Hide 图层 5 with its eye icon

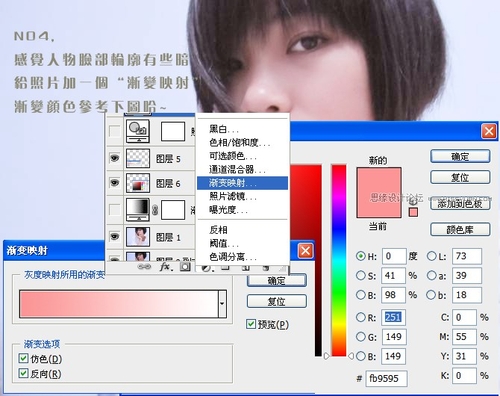(115, 158)
